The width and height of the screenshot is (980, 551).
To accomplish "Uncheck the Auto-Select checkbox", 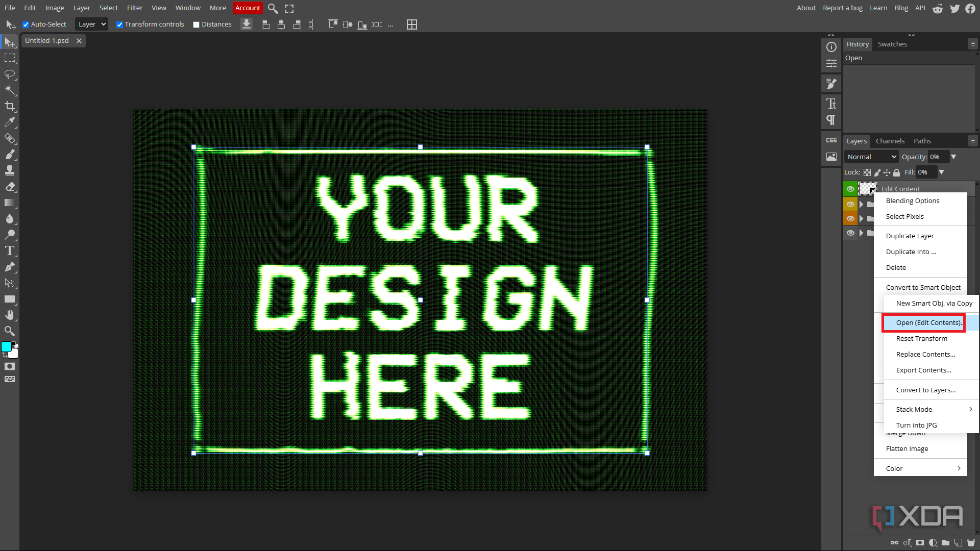I will pyautogui.click(x=26, y=24).
